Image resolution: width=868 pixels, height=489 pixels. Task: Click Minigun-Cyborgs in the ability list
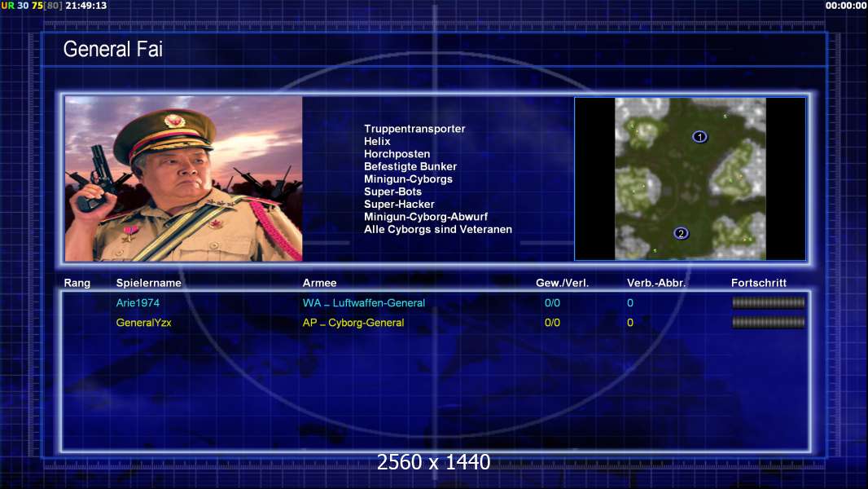click(408, 178)
